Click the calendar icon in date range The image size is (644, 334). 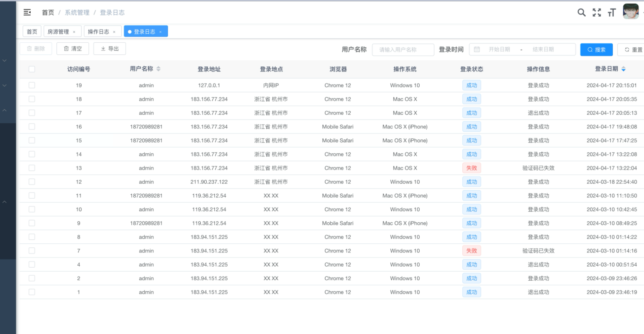[x=477, y=49]
